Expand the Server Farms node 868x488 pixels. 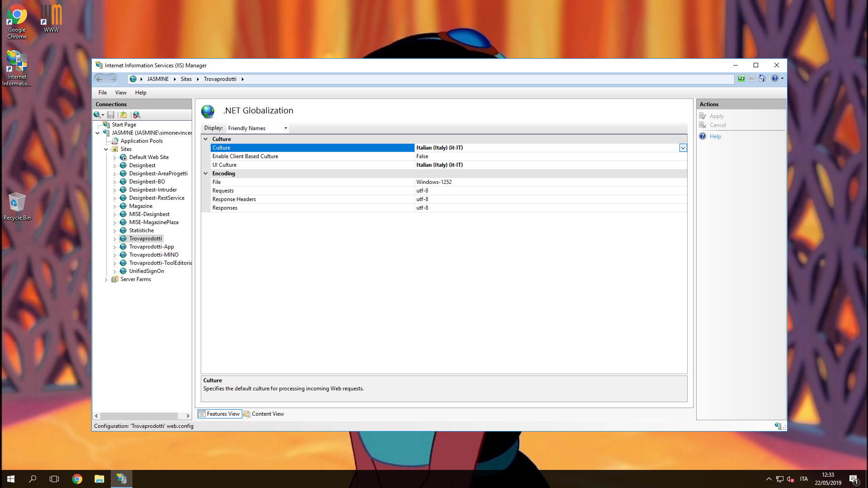coord(106,280)
